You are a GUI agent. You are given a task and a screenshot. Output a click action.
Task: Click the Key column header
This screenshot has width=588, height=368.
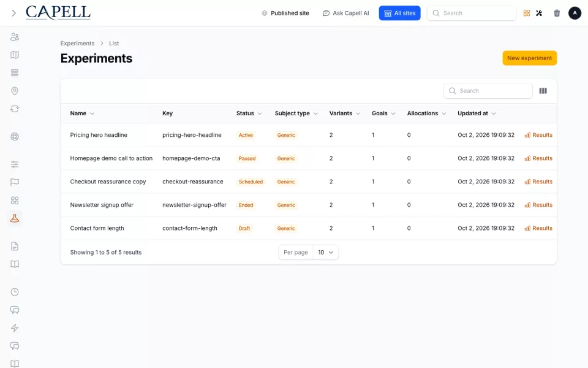[x=168, y=113]
